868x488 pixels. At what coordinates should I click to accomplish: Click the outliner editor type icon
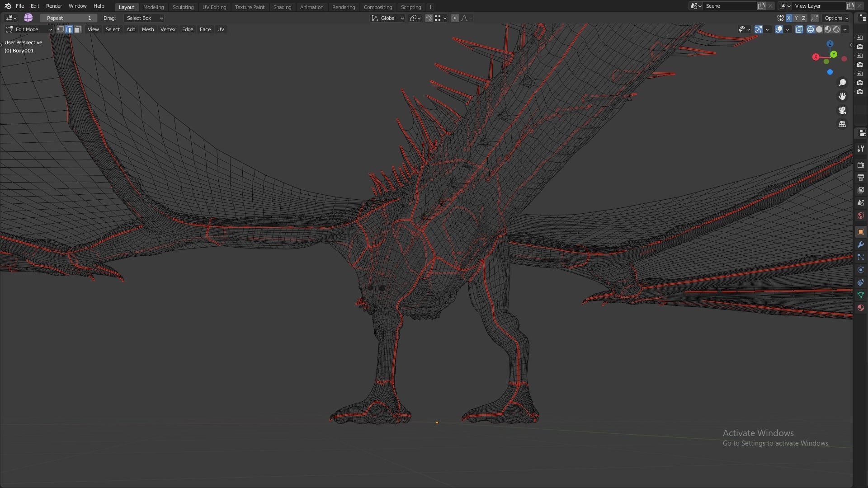pos(863,18)
